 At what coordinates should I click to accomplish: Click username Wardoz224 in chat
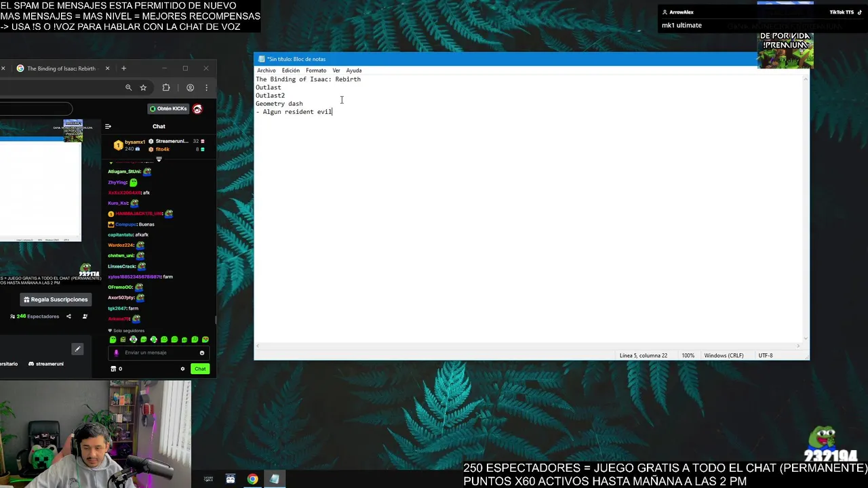[x=121, y=245]
